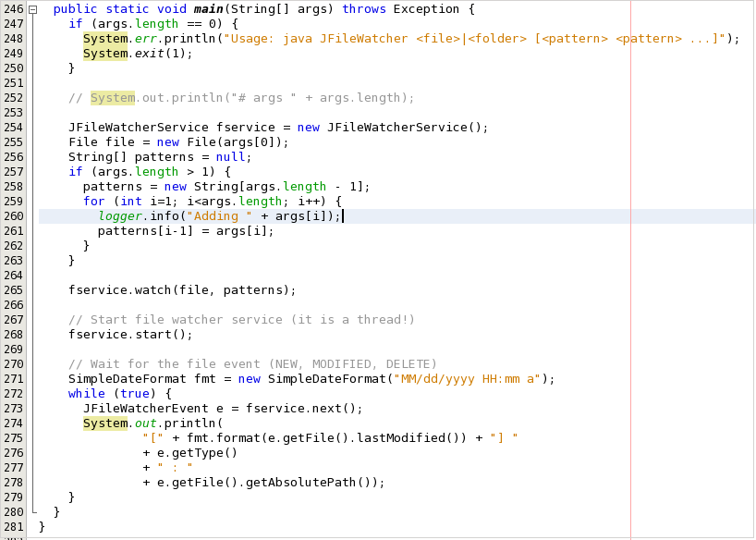
Task: Click line number 274 in gutter
Action: tap(14, 423)
